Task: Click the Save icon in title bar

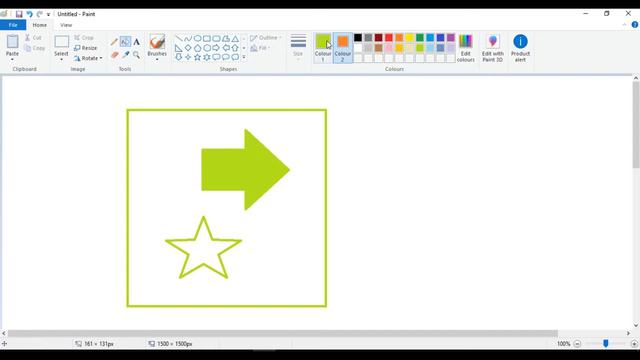Action: 19,14
